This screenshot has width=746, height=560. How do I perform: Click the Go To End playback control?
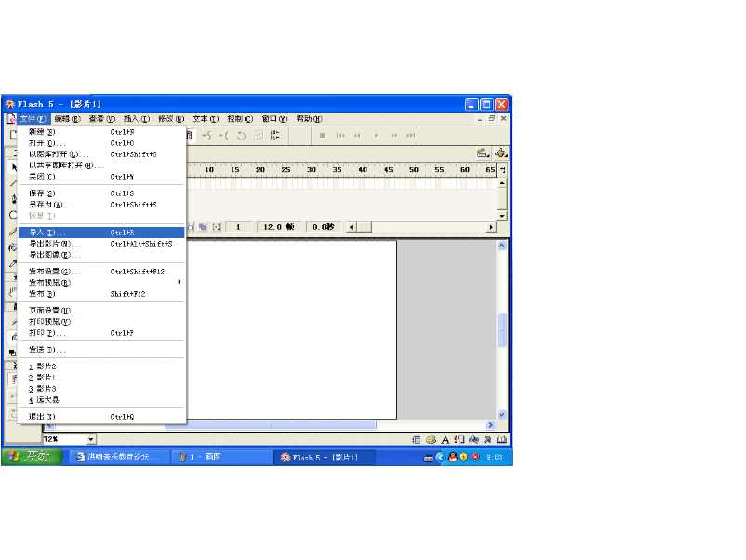(410, 136)
